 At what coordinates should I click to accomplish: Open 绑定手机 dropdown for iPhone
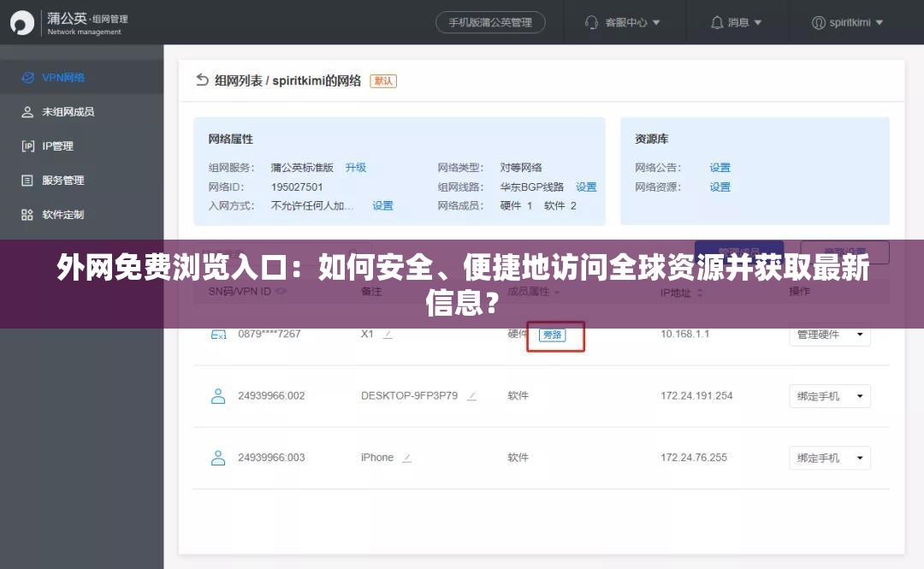point(829,458)
